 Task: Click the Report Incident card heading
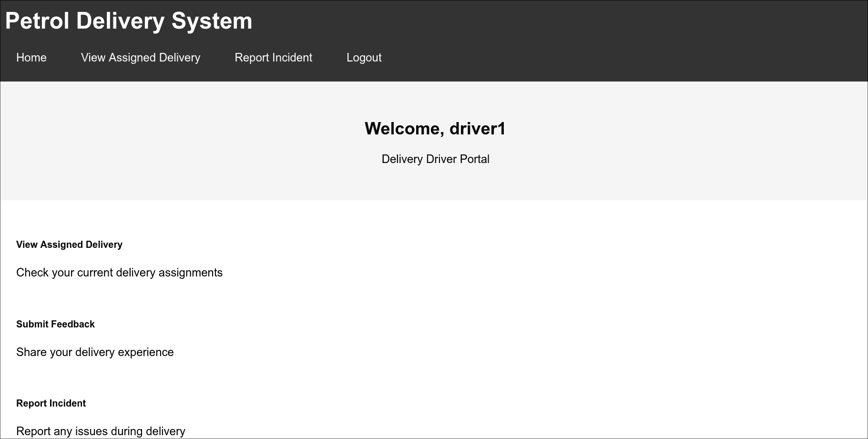[51, 403]
